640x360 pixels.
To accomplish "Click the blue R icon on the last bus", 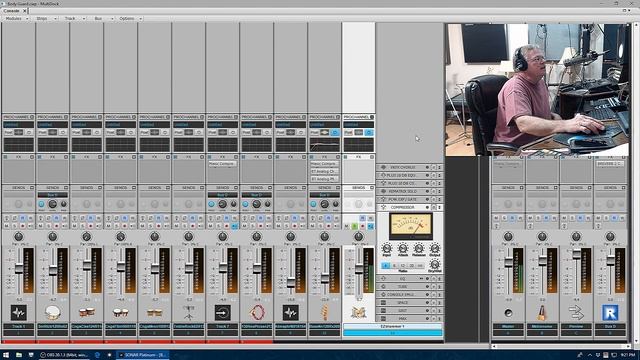I will point(610,313).
